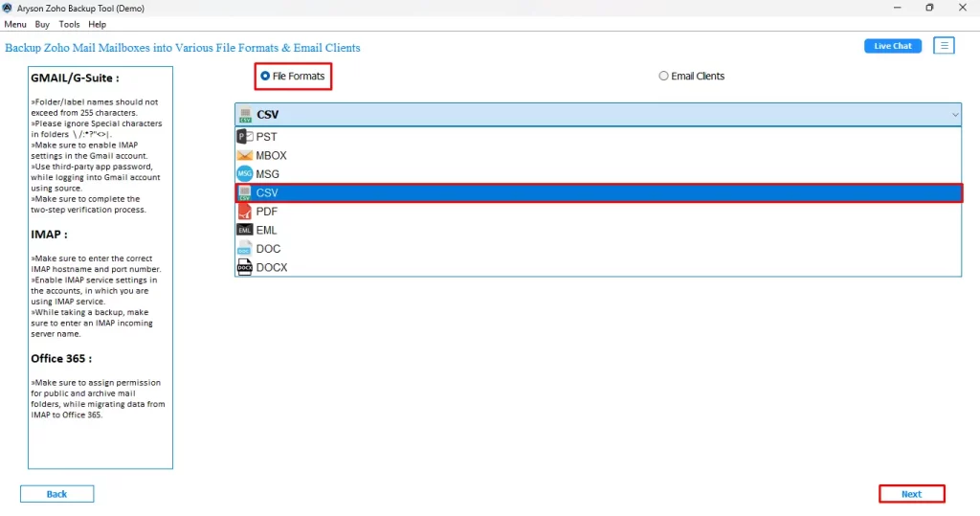
Task: Open the Buy menu
Action: 42,24
